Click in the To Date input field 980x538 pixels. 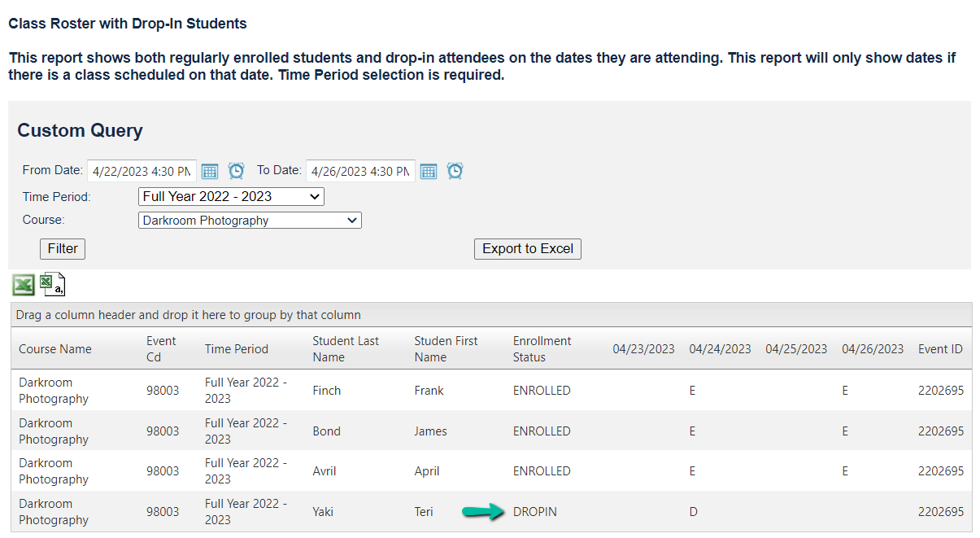pos(360,171)
